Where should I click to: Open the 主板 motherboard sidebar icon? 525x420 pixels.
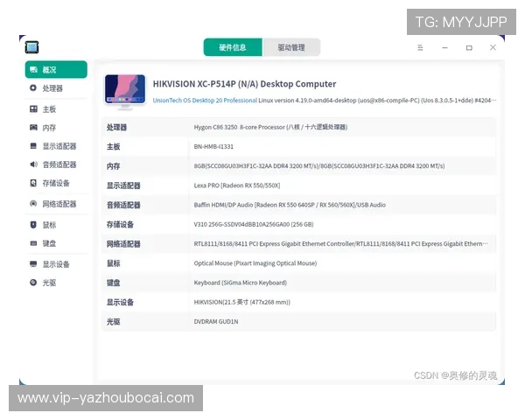point(33,108)
